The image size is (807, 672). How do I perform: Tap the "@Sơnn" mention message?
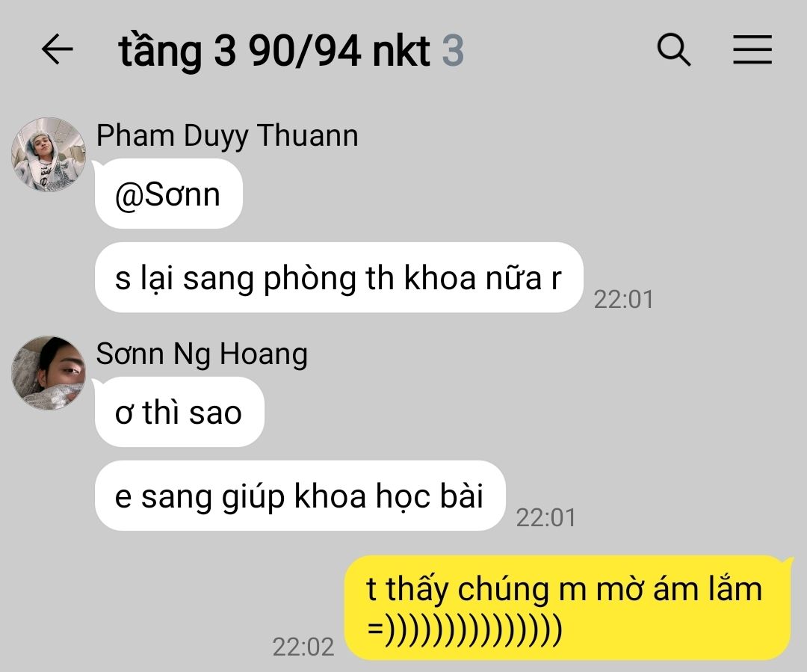pyautogui.click(x=168, y=194)
